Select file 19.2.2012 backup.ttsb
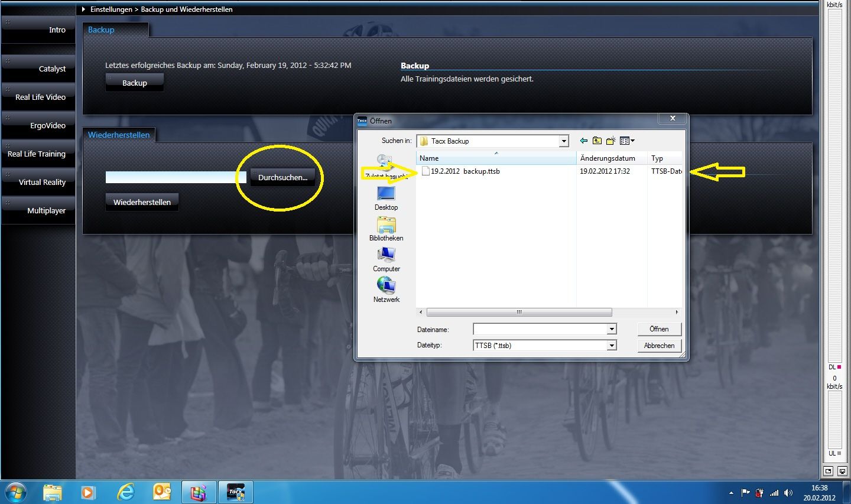 click(x=461, y=171)
